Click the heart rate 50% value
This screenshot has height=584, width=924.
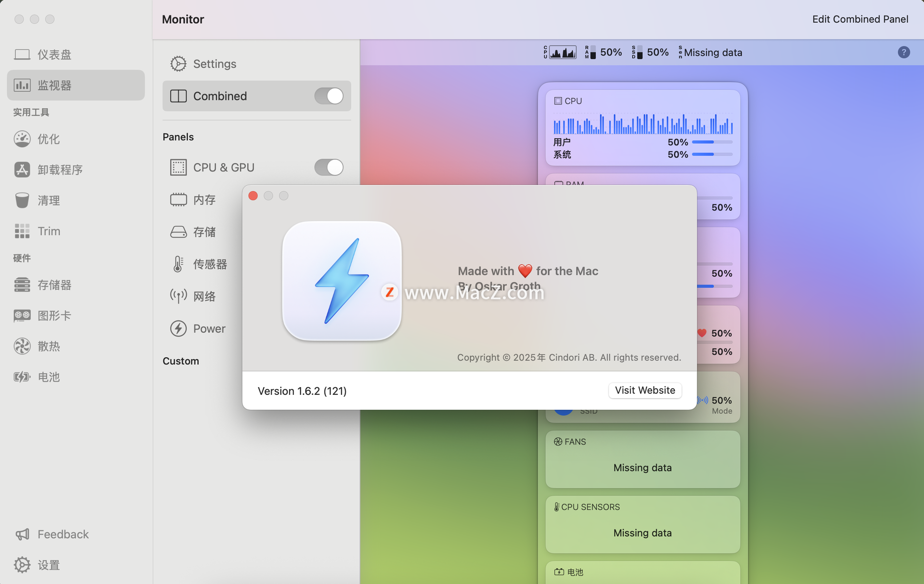pyautogui.click(x=721, y=333)
